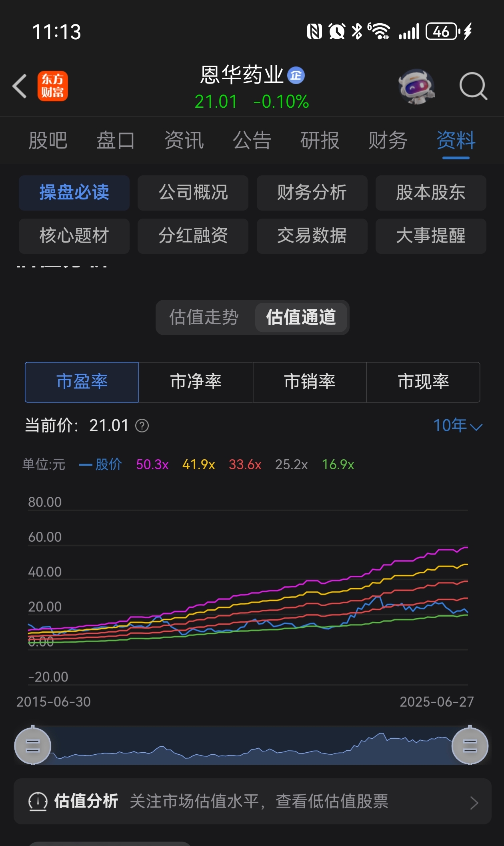Tap the 2025-06-27 end date label
The height and width of the screenshot is (846, 504).
point(437,702)
